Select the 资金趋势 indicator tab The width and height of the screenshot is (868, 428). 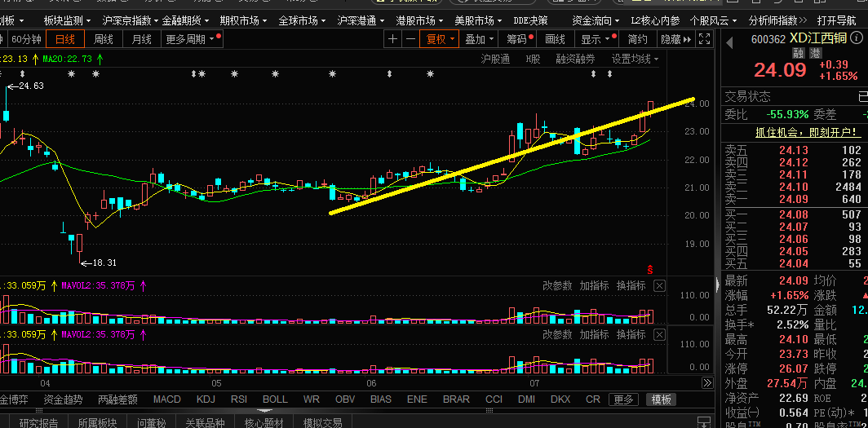[x=63, y=399]
